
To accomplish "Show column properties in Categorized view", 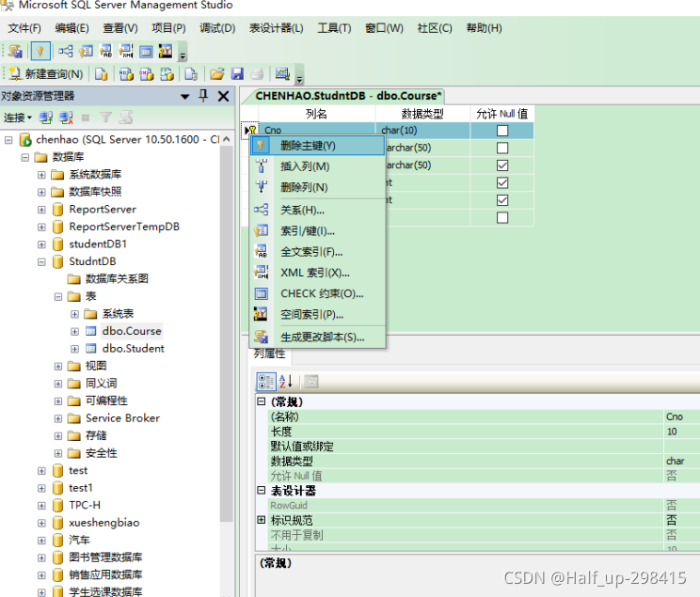I will [265, 382].
